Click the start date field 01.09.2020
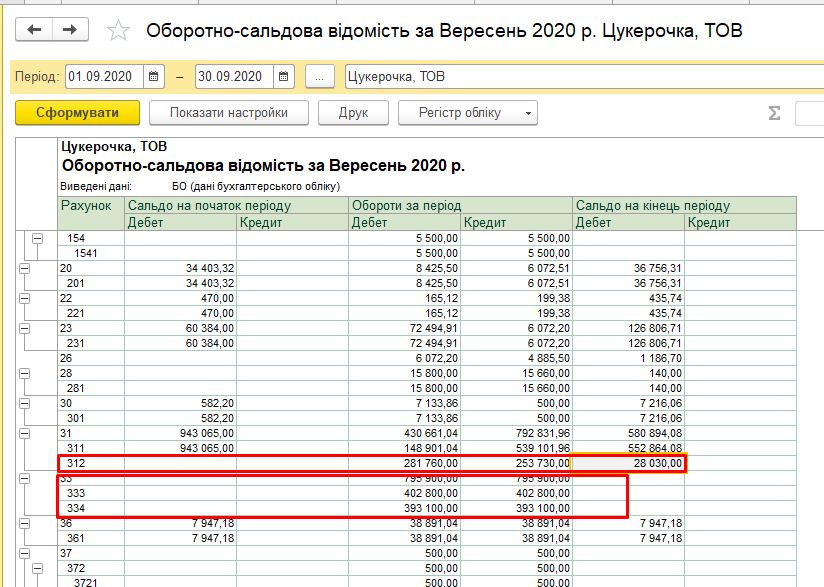824x587 pixels. click(104, 77)
